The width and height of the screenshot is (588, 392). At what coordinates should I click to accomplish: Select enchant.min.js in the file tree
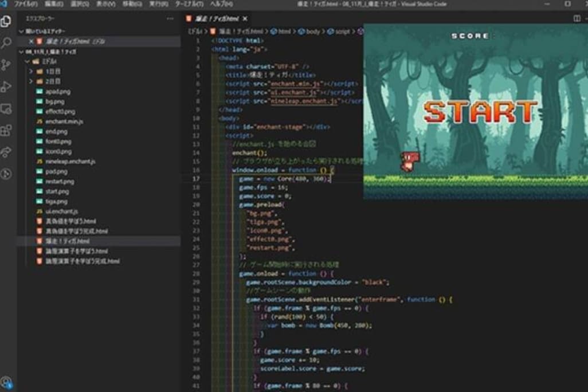pyautogui.click(x=64, y=121)
